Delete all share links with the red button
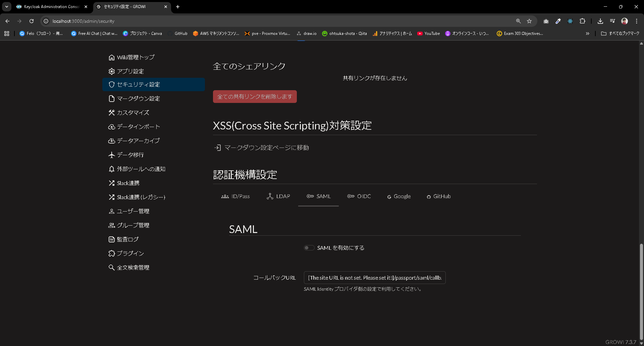Screen dimensions: 644x346 point(255,97)
